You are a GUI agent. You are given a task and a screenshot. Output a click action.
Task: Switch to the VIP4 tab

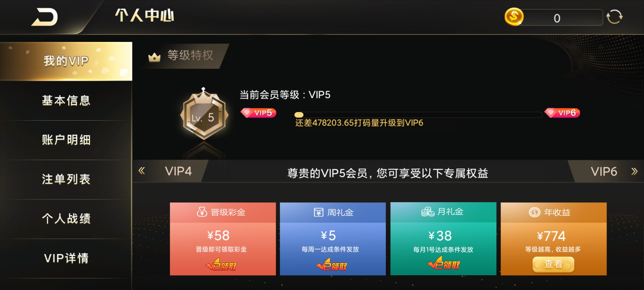click(x=178, y=171)
